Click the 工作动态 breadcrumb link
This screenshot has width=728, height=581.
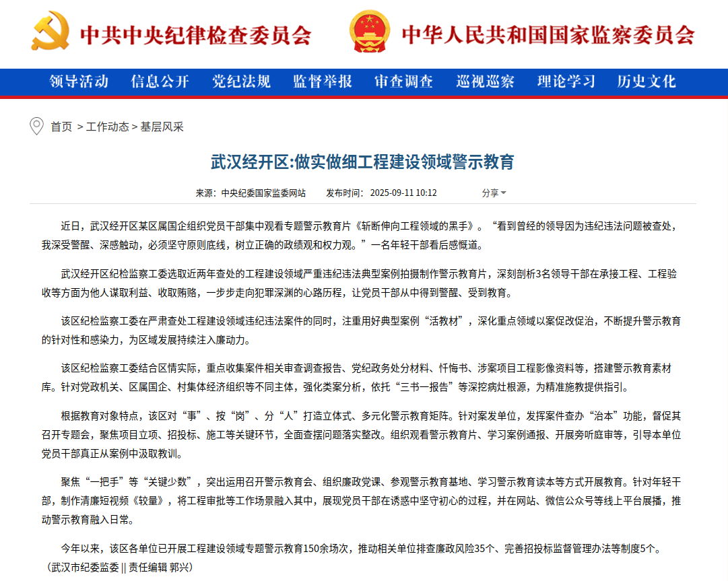click(107, 127)
